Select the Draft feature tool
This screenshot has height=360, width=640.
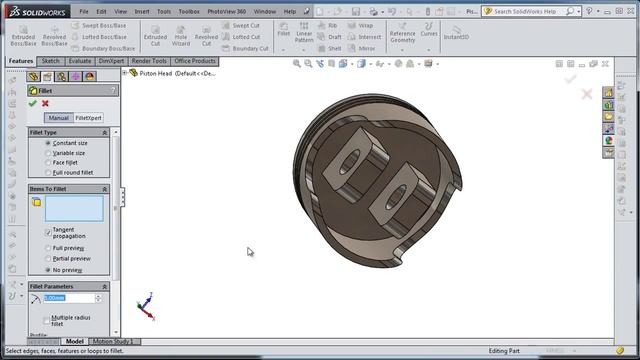coord(329,37)
